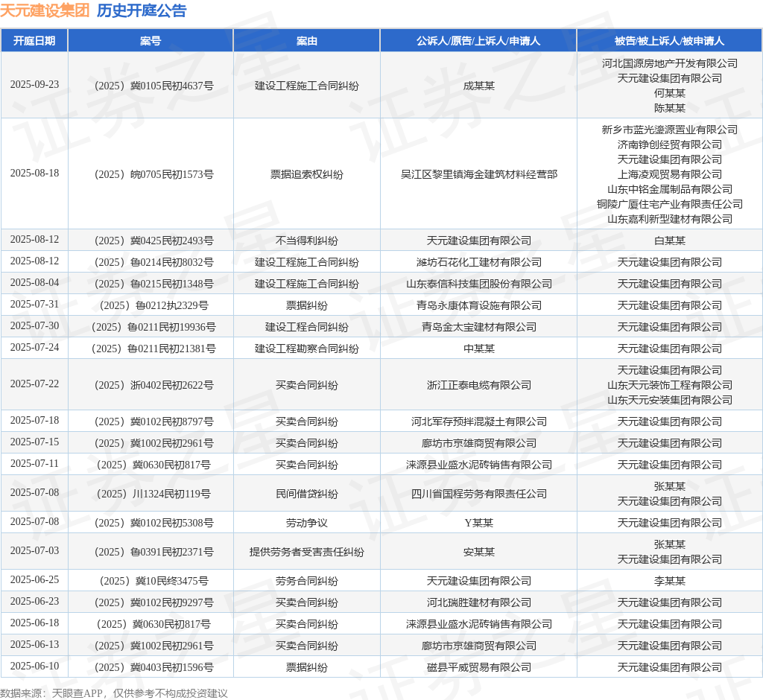
Task: Select case number 冀0105民初4637号
Action: (153, 86)
